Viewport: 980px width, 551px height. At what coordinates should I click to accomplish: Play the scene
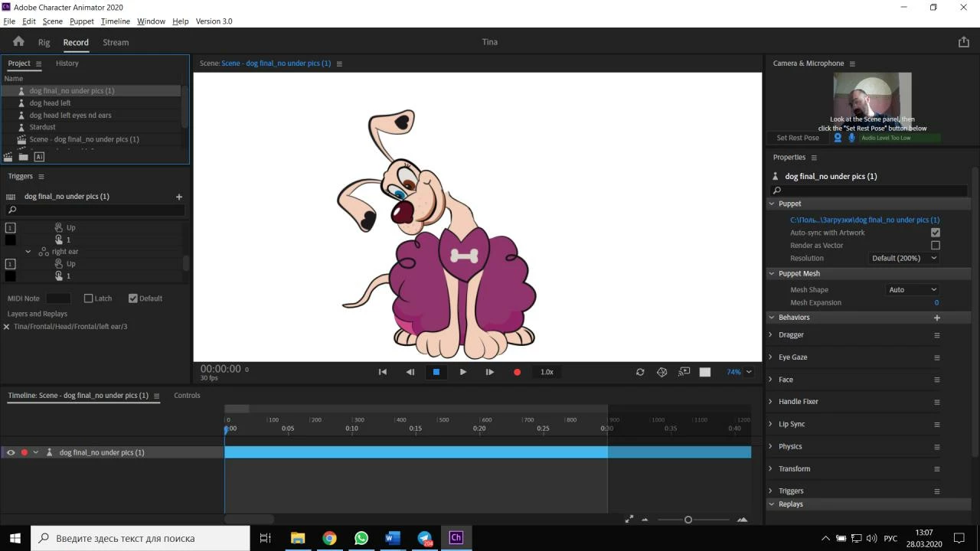click(463, 372)
